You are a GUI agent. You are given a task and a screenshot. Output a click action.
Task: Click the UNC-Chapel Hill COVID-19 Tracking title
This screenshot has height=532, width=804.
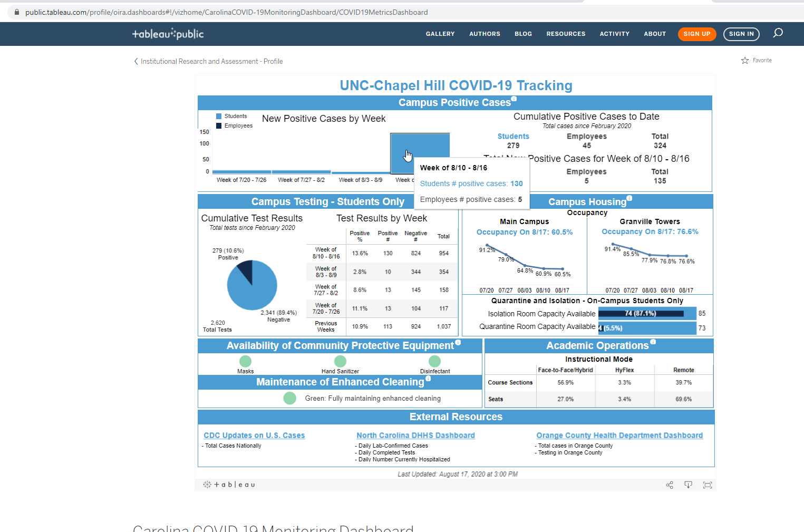[x=456, y=85]
